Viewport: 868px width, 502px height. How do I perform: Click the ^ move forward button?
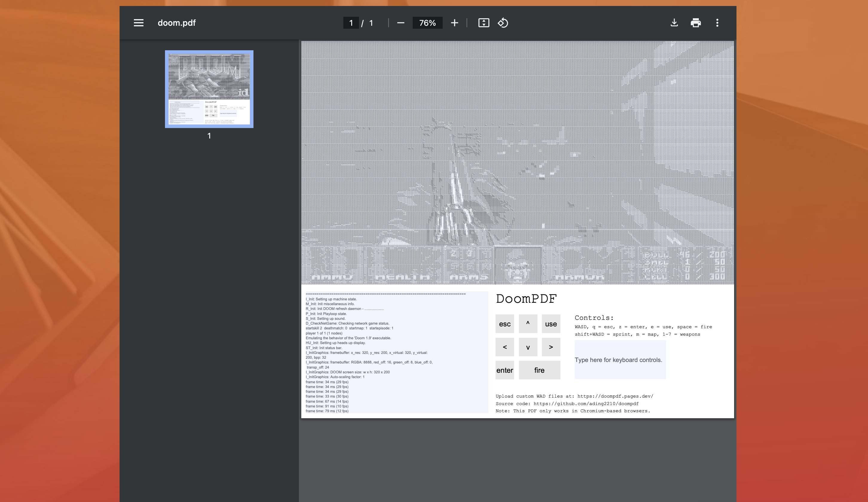528,324
